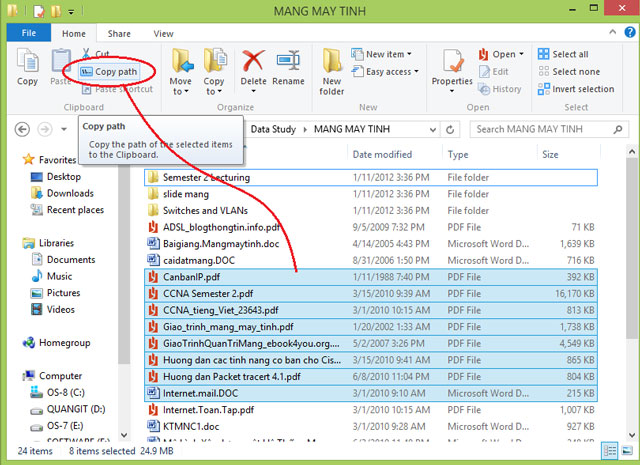Select Desktop in Favorites
Screen dimensions: 640x465
pyautogui.click(x=56, y=177)
